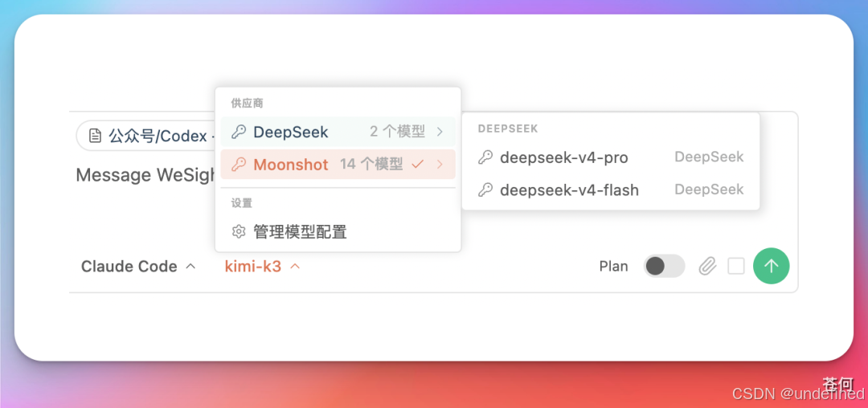Select the DeepSeek provider entry
Screen dimensions: 868x408
click(x=338, y=132)
